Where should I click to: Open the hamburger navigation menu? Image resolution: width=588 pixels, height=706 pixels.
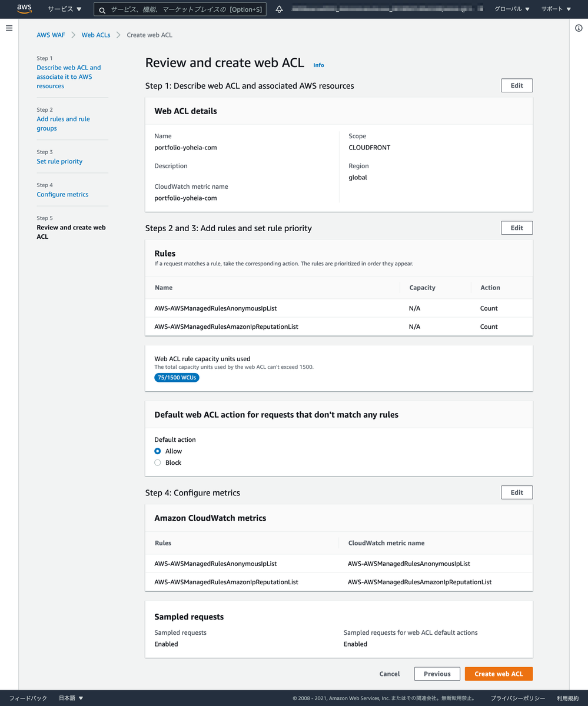9,28
